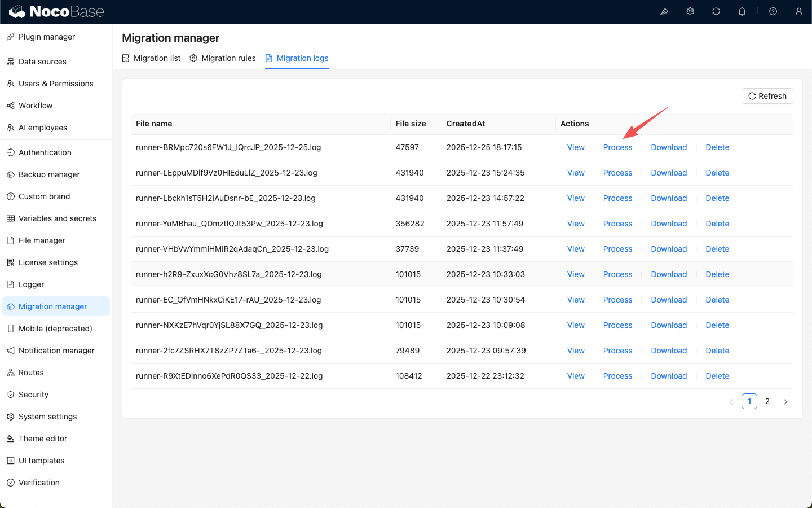Click the Refresh button
Viewport: 812px width, 508px height.
tap(767, 96)
